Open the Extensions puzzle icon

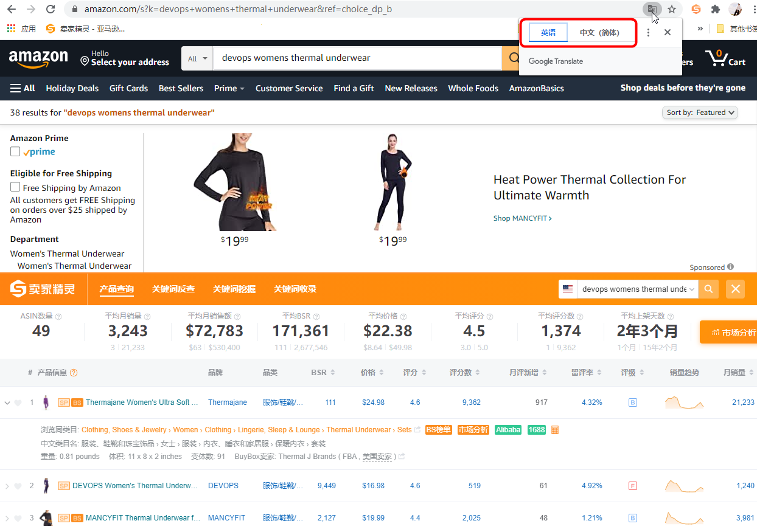click(716, 9)
